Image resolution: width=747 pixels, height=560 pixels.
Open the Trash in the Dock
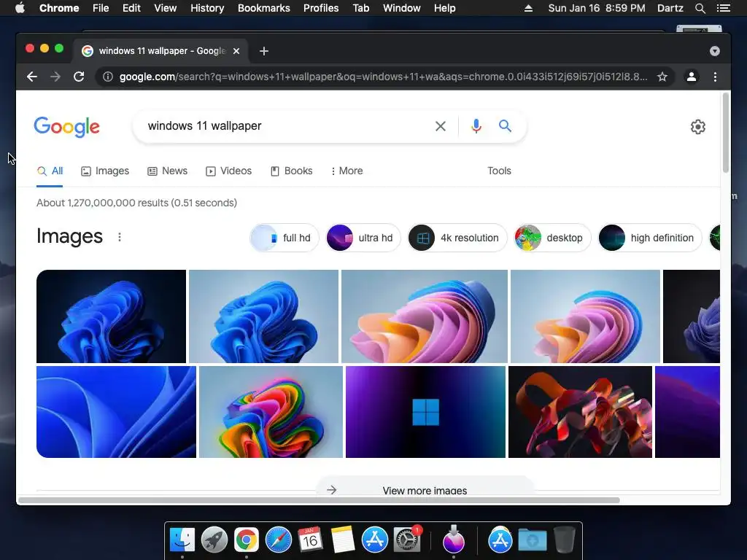(565, 540)
